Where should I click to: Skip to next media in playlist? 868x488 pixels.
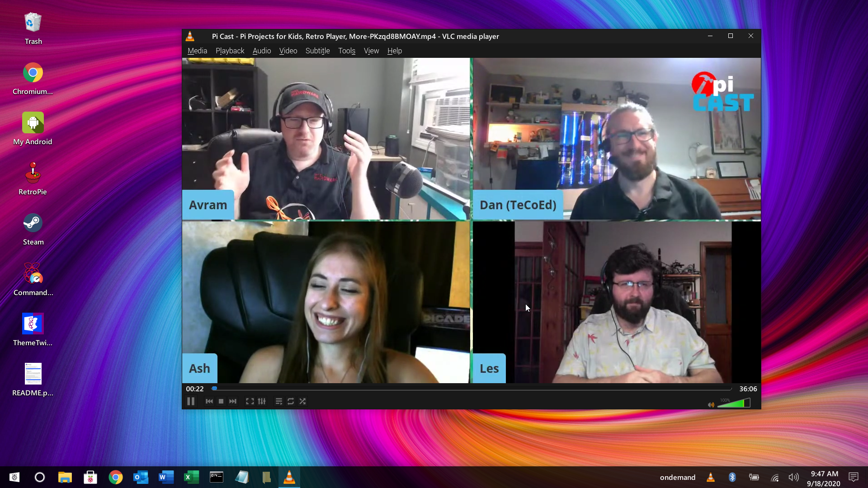(x=233, y=401)
